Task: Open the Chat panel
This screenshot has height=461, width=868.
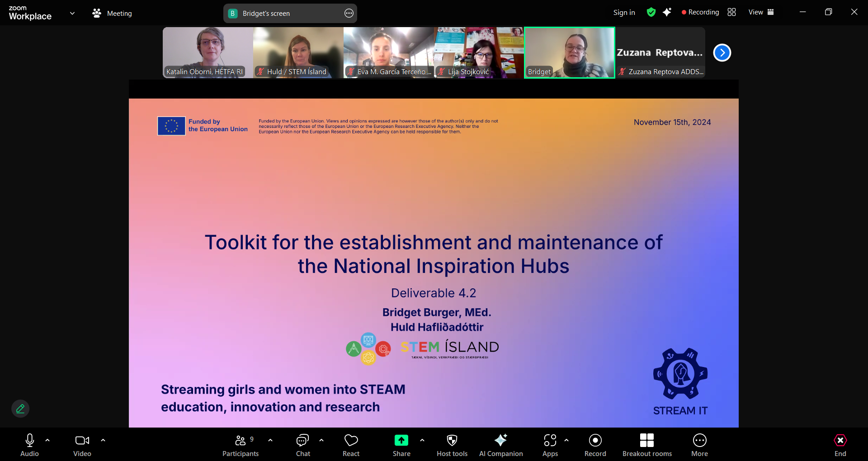Action: (302, 445)
